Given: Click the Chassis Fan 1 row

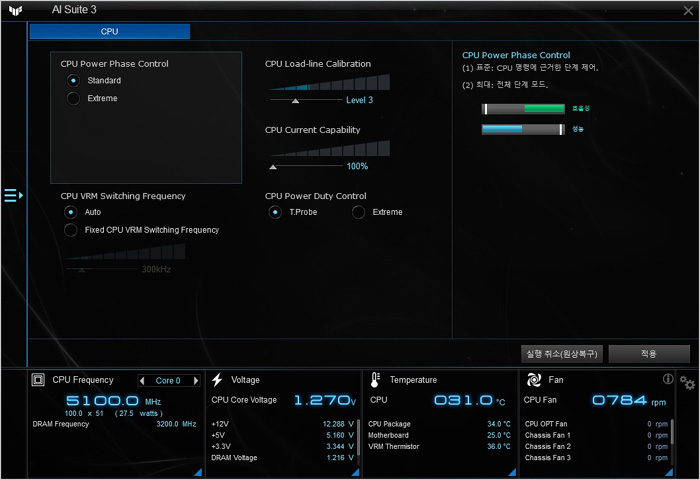Looking at the screenshot, I should tap(596, 435).
